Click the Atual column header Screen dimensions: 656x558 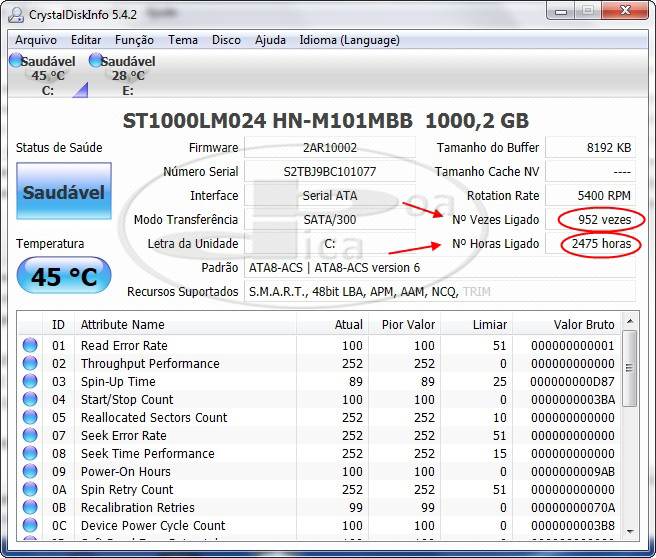(333, 325)
